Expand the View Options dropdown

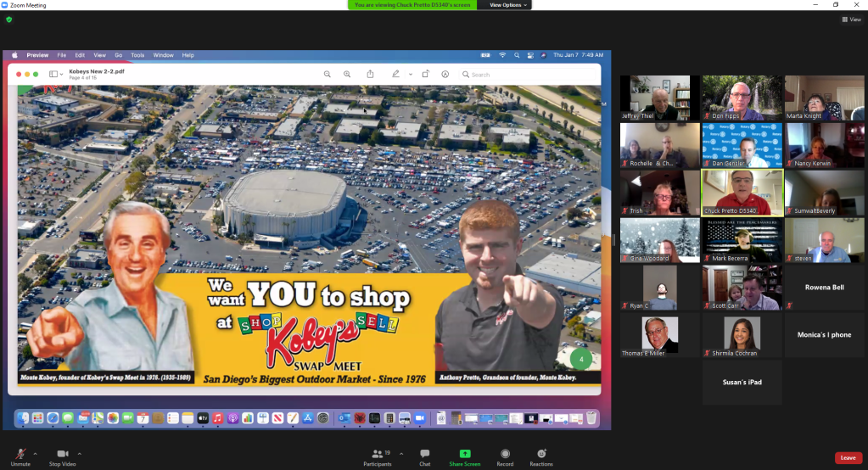(509, 5)
